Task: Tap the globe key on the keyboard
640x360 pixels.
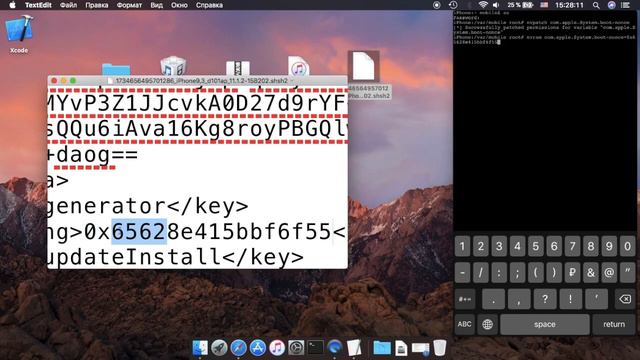Action: pyautogui.click(x=487, y=324)
